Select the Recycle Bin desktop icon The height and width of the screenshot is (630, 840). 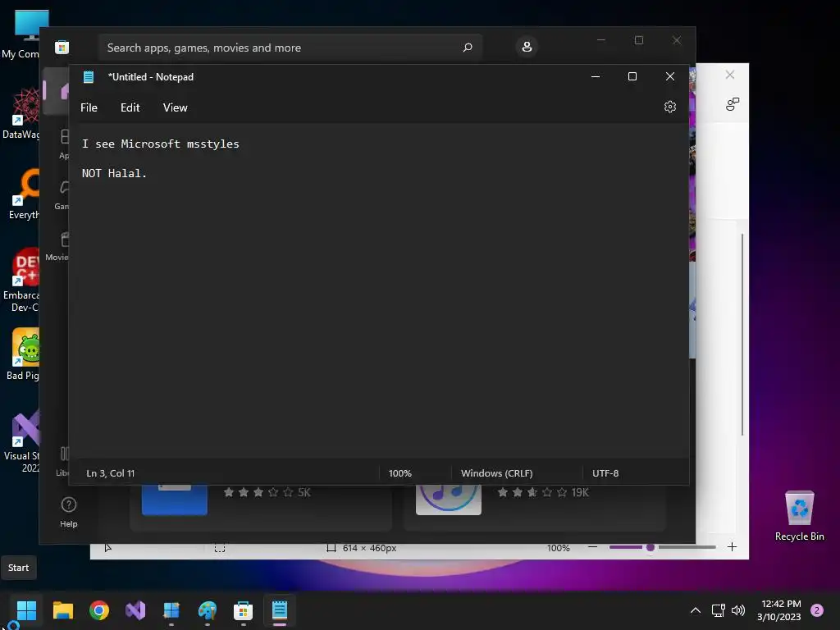point(799,517)
